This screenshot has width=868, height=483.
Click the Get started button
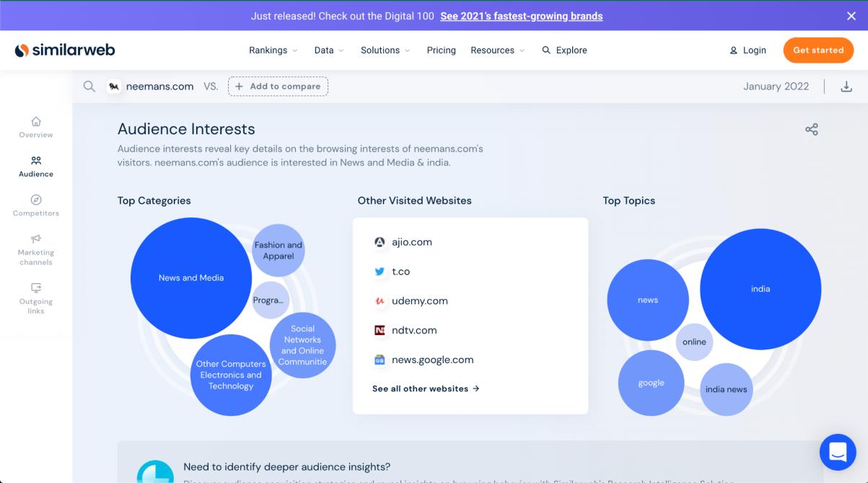click(x=818, y=51)
